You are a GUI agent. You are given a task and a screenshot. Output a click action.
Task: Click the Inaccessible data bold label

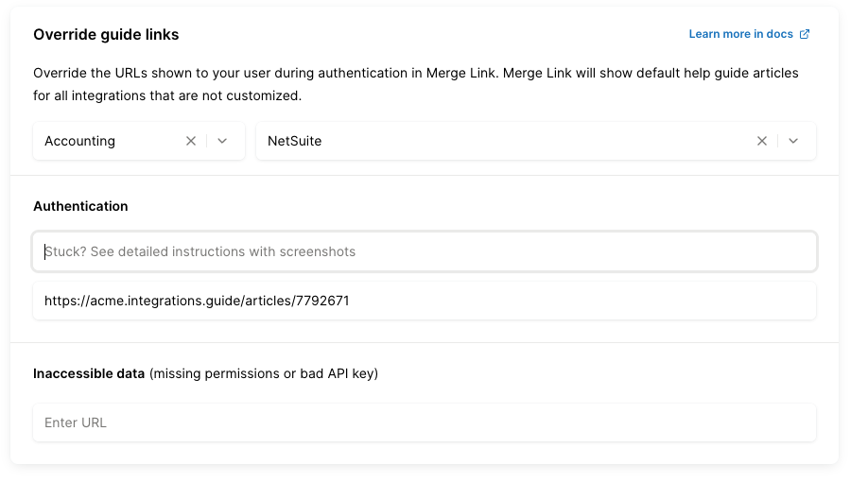tap(89, 373)
